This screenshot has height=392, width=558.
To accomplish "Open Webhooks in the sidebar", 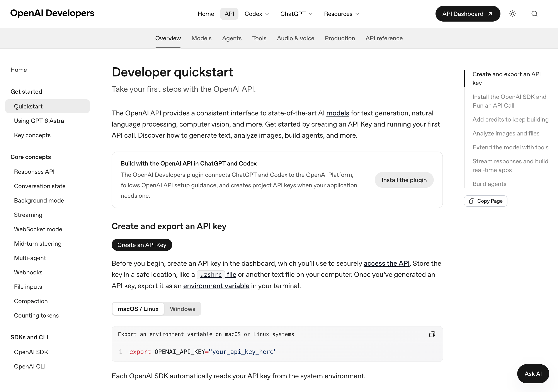I will [28, 272].
